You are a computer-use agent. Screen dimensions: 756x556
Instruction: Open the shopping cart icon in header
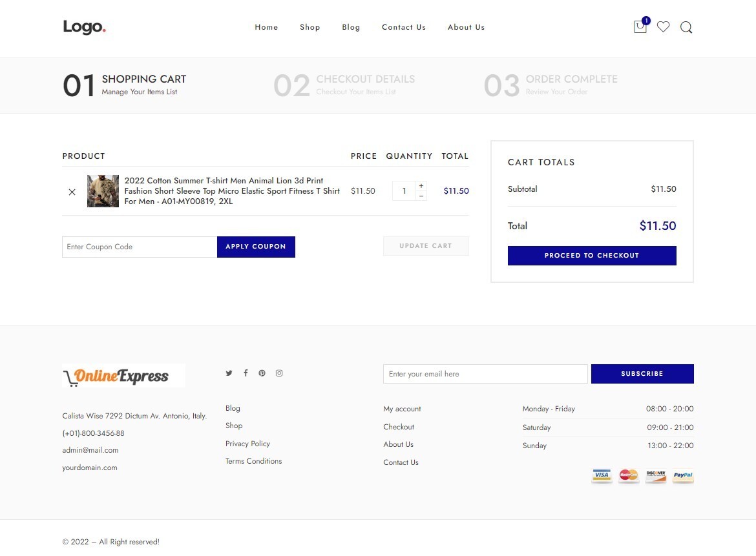click(640, 26)
